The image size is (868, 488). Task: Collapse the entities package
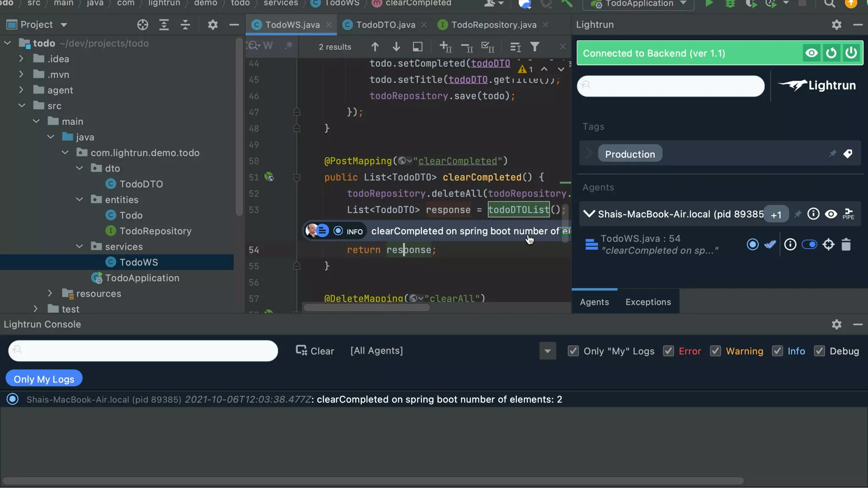[x=79, y=200]
